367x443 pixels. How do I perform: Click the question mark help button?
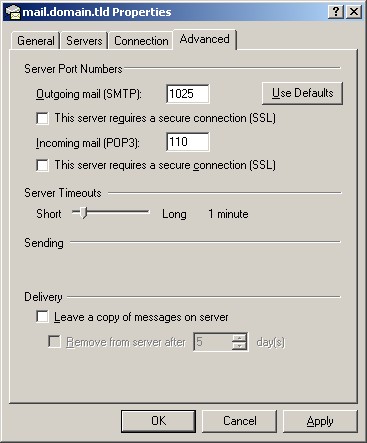336,12
